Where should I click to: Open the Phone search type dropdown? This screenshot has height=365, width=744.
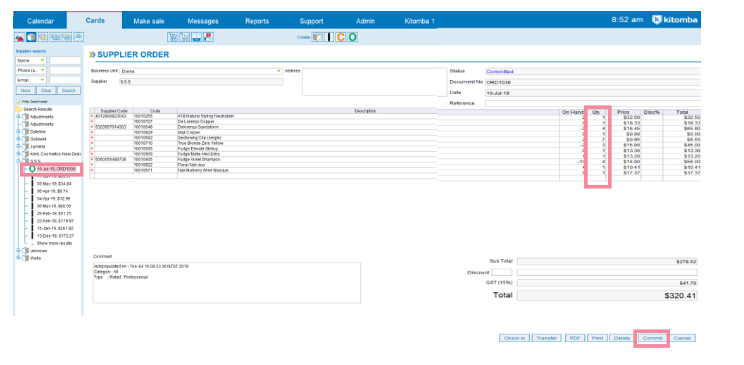click(31, 70)
